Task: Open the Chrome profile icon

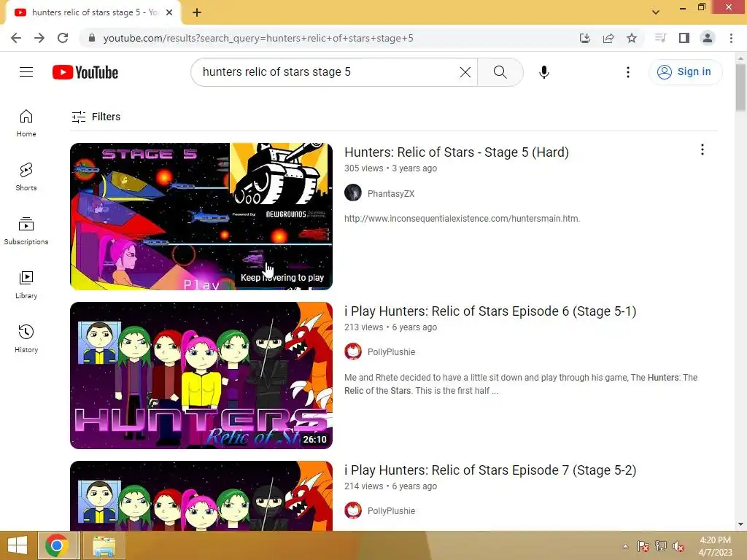Action: pyautogui.click(x=708, y=38)
